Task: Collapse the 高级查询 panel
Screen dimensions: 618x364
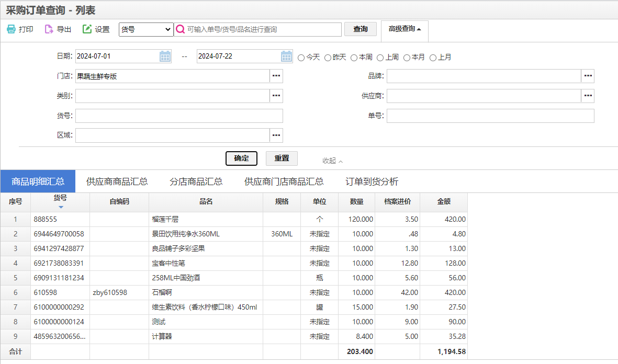Action: (x=404, y=29)
